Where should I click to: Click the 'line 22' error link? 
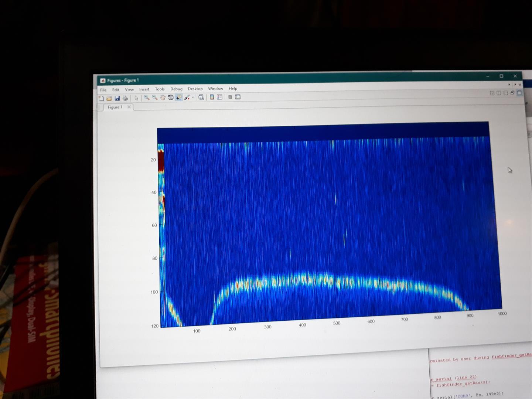click(466, 377)
